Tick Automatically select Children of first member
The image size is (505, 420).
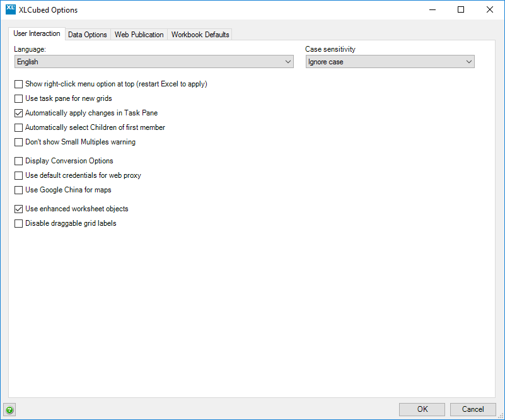19,127
